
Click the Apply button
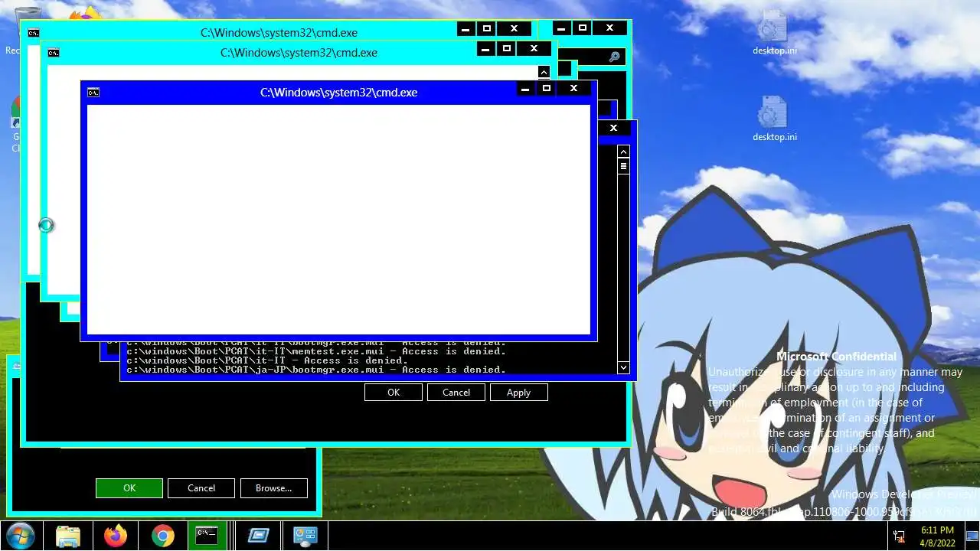519,393
